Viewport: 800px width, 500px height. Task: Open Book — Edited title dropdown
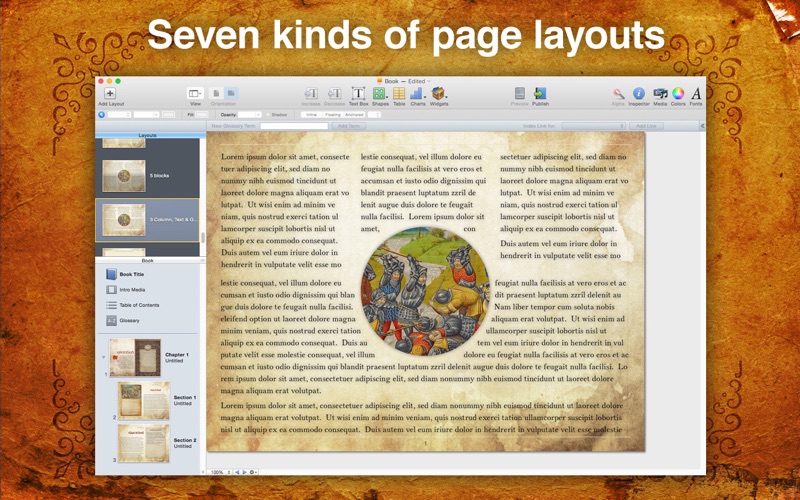pyautogui.click(x=429, y=81)
